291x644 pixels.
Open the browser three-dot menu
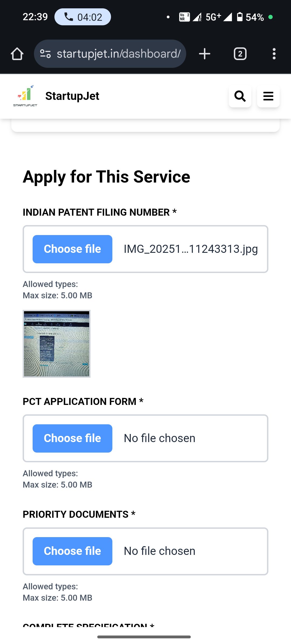click(274, 54)
